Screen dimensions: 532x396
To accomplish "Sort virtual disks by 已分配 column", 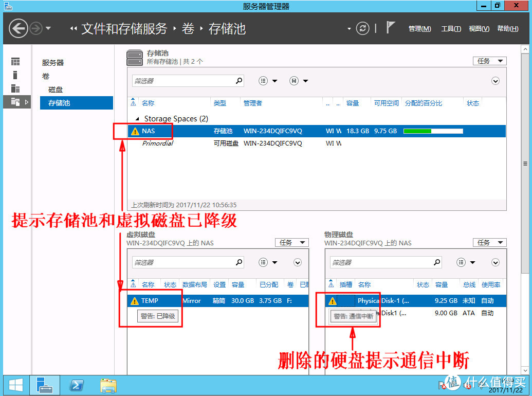I will click(x=269, y=285).
